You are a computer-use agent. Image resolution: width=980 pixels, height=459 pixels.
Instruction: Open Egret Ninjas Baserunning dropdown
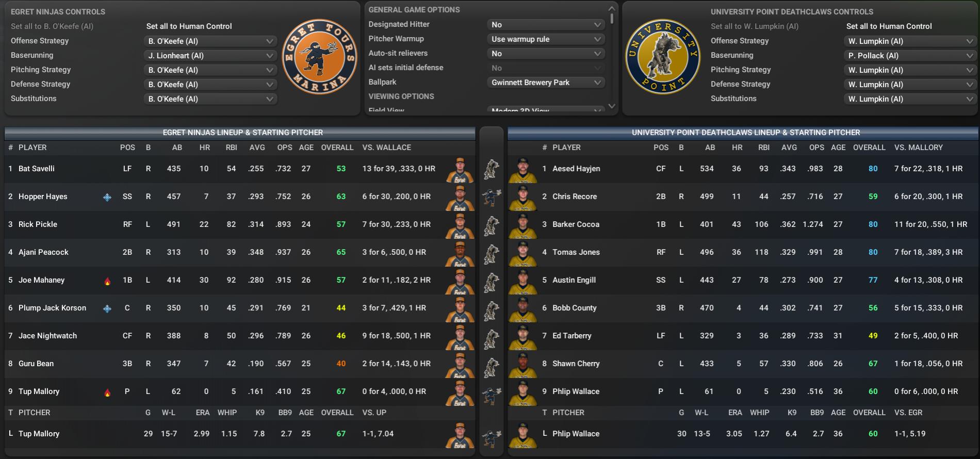click(x=210, y=56)
